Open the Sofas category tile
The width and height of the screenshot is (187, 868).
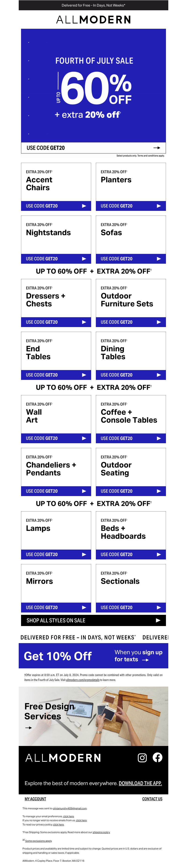point(131,240)
